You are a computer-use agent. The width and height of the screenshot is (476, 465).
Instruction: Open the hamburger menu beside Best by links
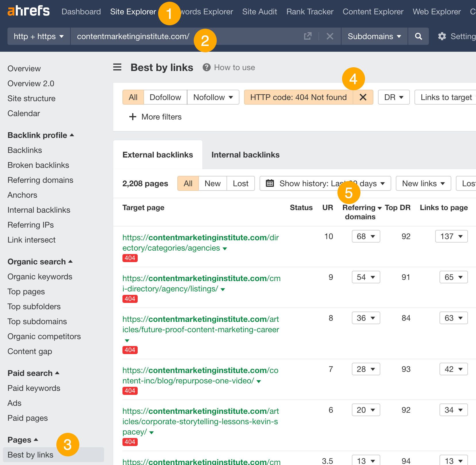(x=117, y=67)
